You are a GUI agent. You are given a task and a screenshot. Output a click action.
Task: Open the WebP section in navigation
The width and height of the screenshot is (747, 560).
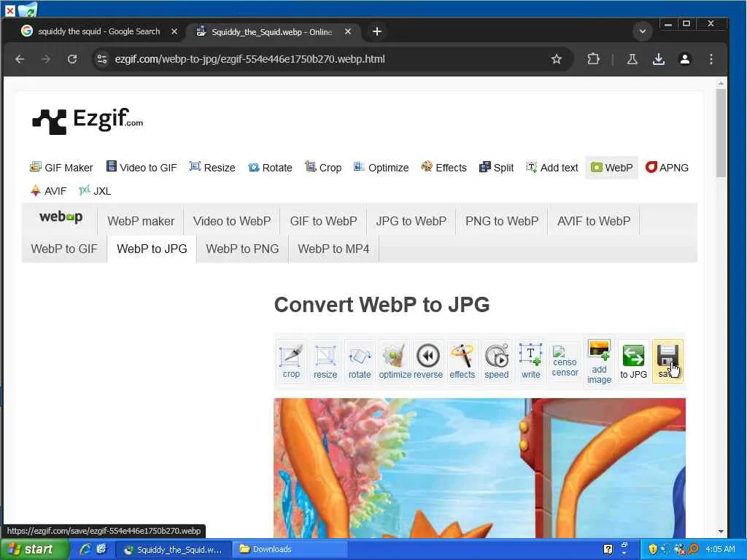612,168
